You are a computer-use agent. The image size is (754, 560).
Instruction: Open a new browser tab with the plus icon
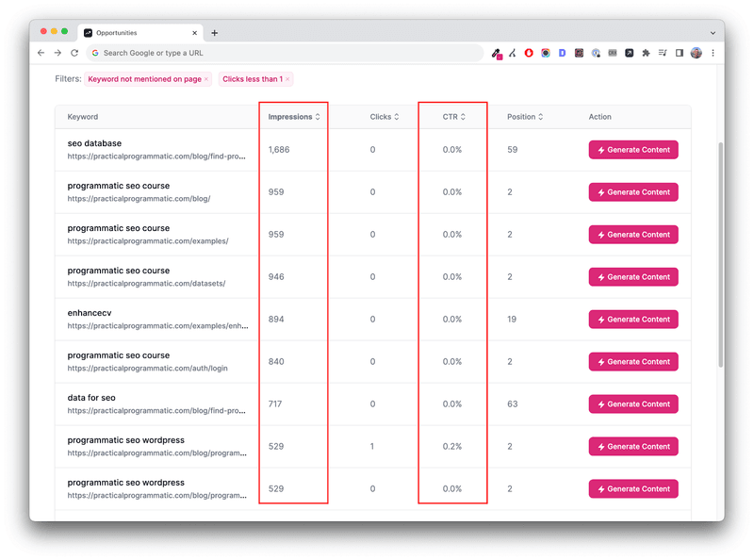tap(215, 33)
